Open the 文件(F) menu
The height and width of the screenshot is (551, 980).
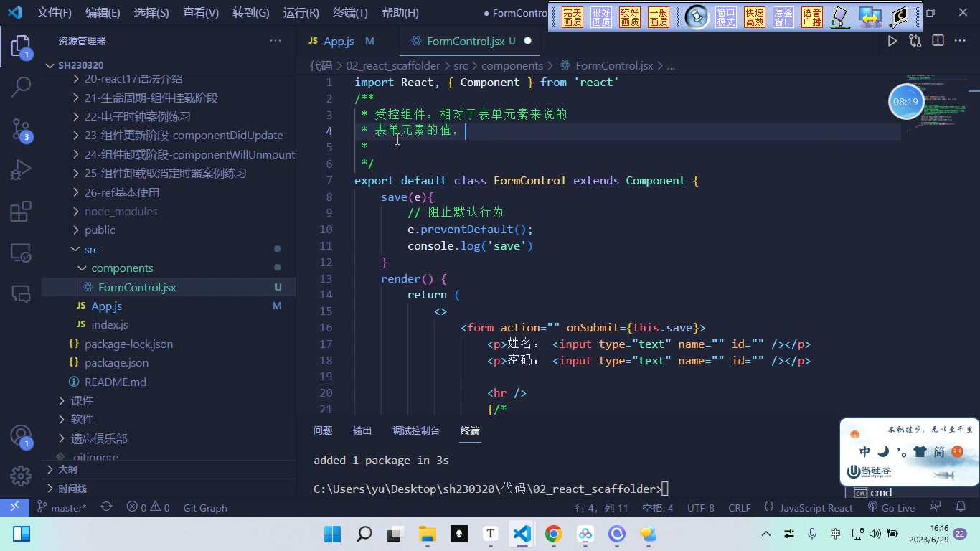tap(55, 13)
